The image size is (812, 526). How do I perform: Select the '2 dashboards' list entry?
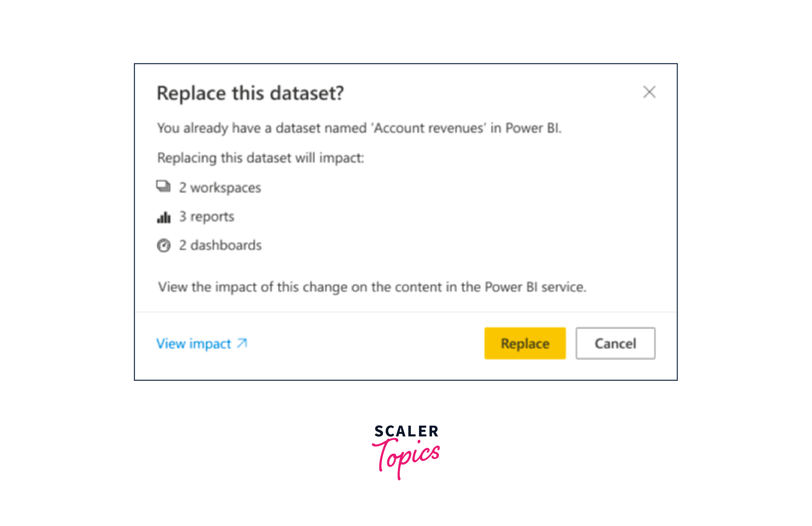click(x=220, y=245)
